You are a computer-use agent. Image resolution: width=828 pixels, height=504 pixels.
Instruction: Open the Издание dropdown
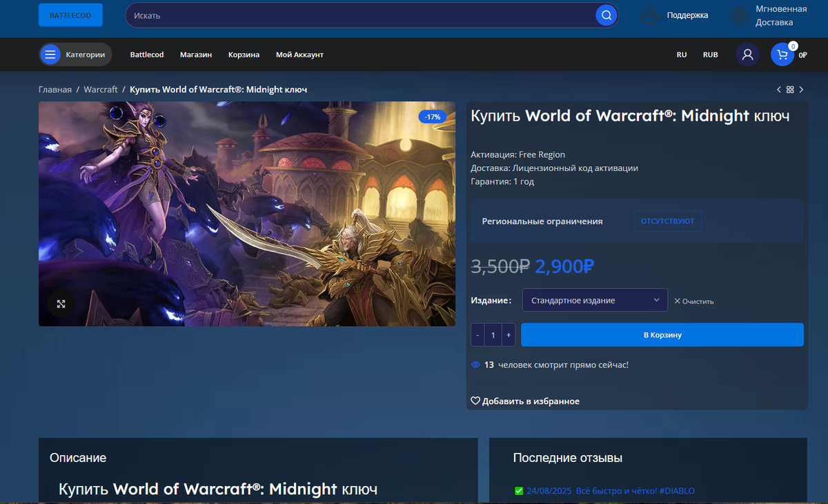[595, 300]
